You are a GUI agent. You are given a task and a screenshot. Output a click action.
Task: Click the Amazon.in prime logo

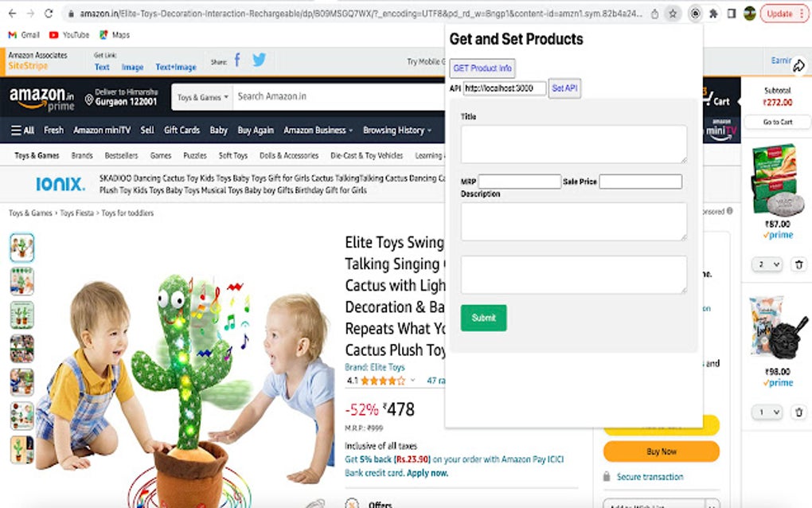click(41, 99)
